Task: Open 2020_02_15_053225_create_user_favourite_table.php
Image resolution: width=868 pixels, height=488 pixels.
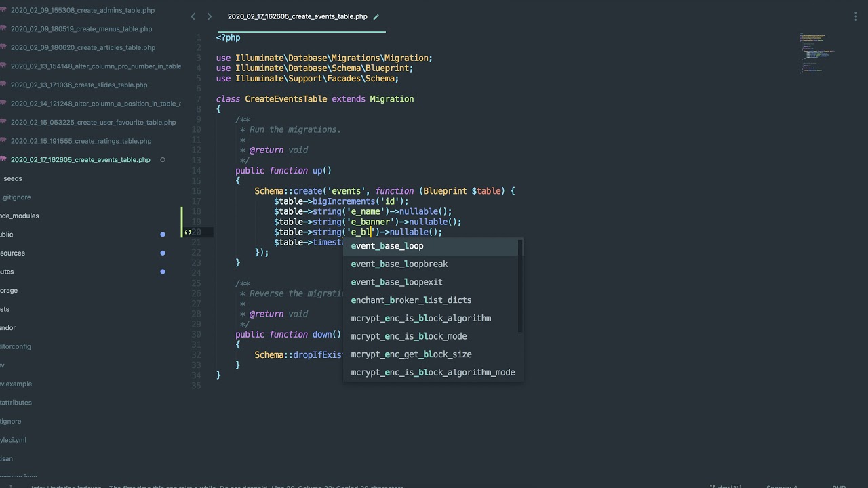Action: coord(93,123)
